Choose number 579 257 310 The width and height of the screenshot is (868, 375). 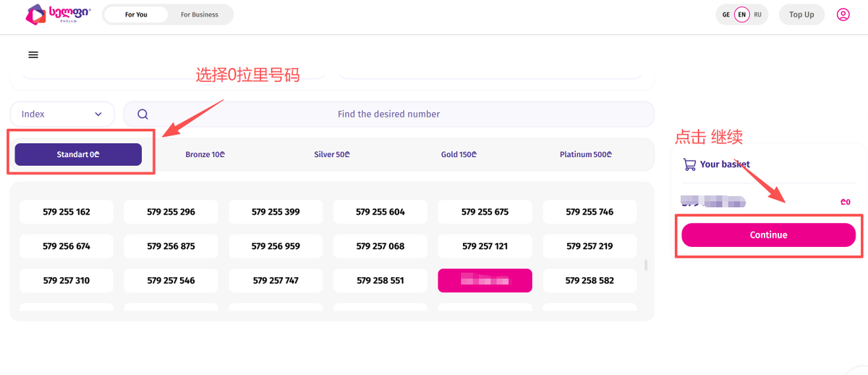(x=67, y=280)
